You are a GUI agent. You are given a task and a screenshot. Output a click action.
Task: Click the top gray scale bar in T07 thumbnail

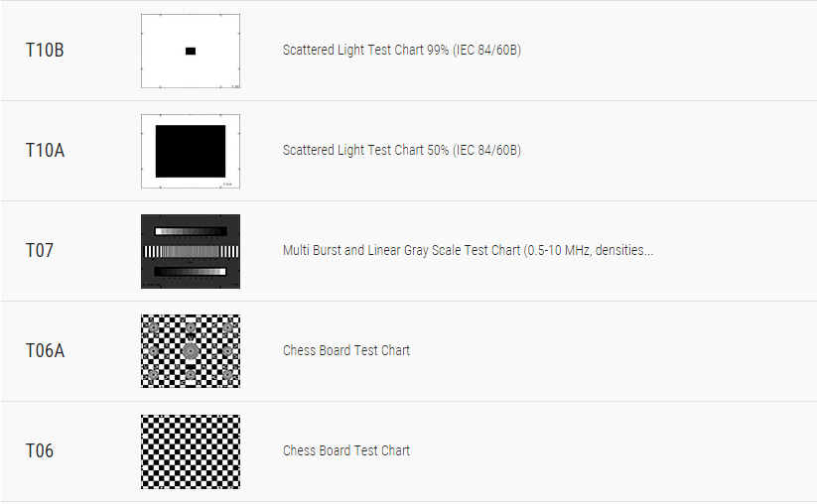(x=191, y=231)
